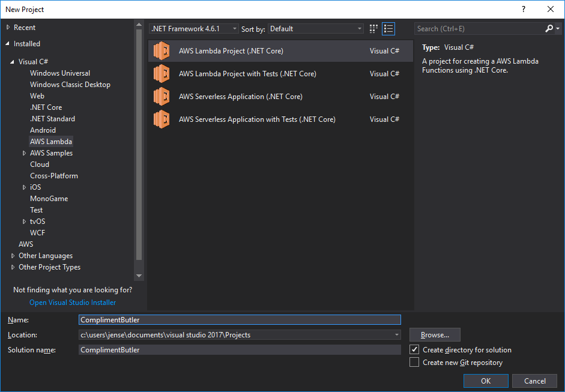565x392 pixels.
Task: Open the Visual Studio Installer link
Action: 73,303
